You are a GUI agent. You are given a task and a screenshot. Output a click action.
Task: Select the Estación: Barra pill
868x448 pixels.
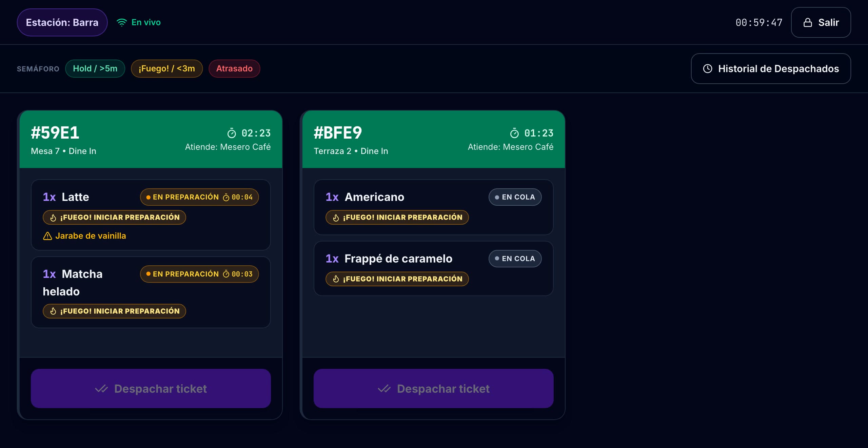point(62,22)
